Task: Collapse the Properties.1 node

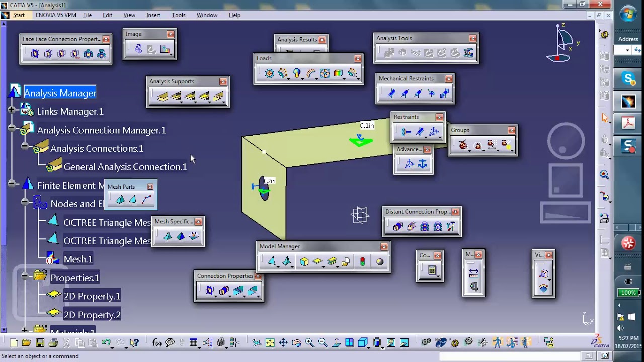Action: point(25,276)
